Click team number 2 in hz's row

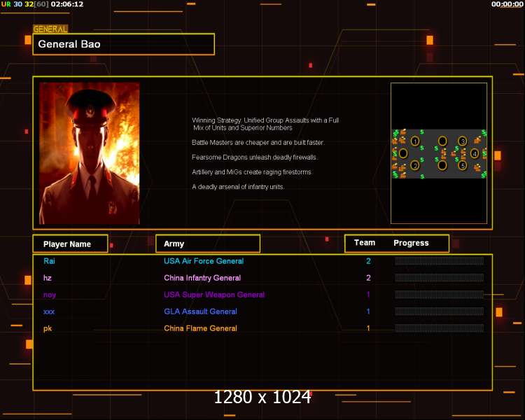pyautogui.click(x=368, y=278)
